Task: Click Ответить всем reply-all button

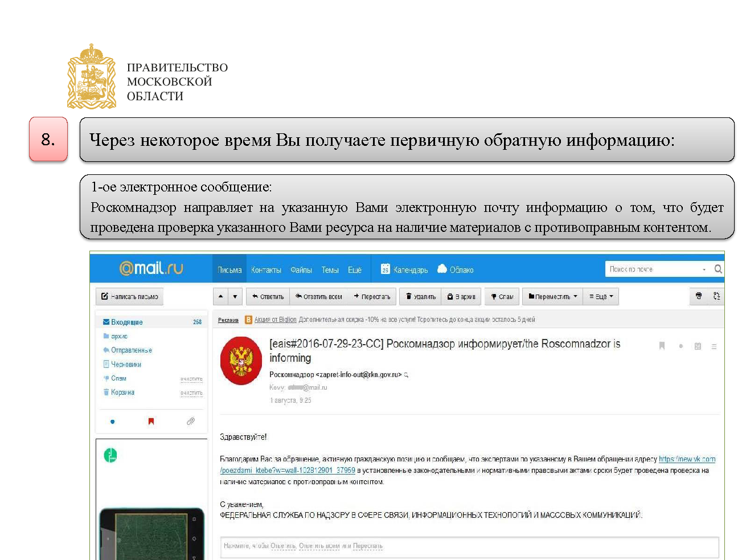Action: click(x=318, y=296)
